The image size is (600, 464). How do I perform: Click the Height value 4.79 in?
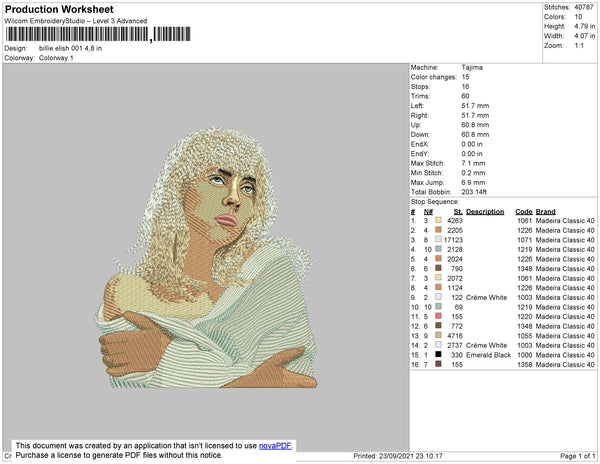[x=584, y=26]
